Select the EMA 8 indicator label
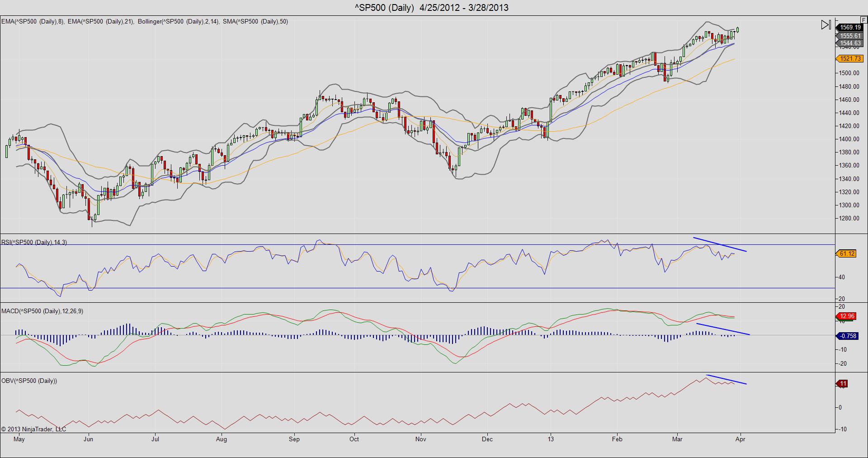 click(33, 21)
